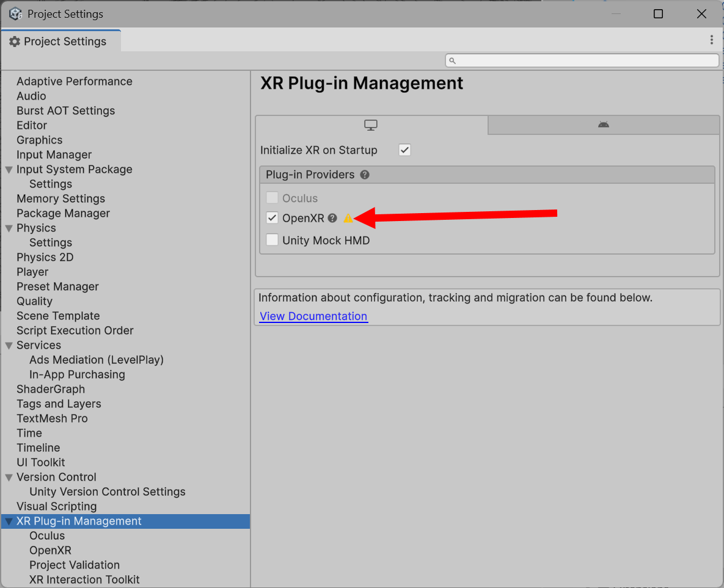Switch to the desktop standalone platform tab

[371, 125]
